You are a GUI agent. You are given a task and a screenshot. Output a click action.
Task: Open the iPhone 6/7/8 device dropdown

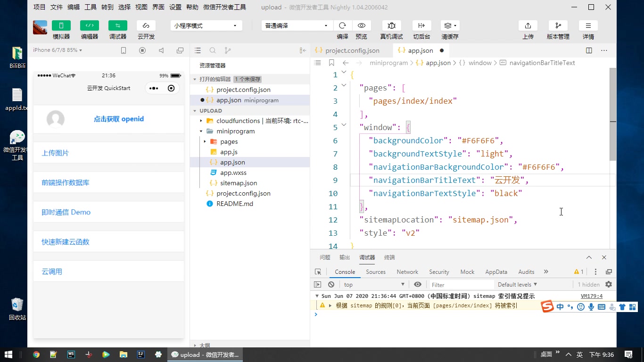click(x=58, y=50)
